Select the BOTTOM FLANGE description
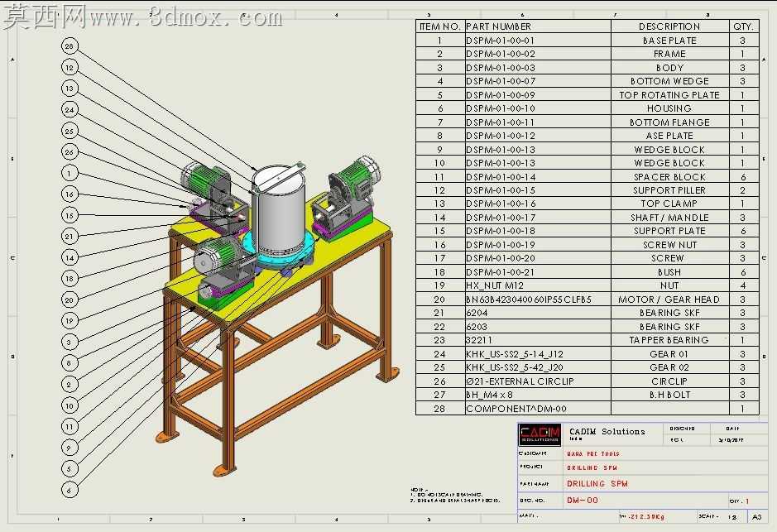The height and width of the screenshot is (532, 777). 670,122
